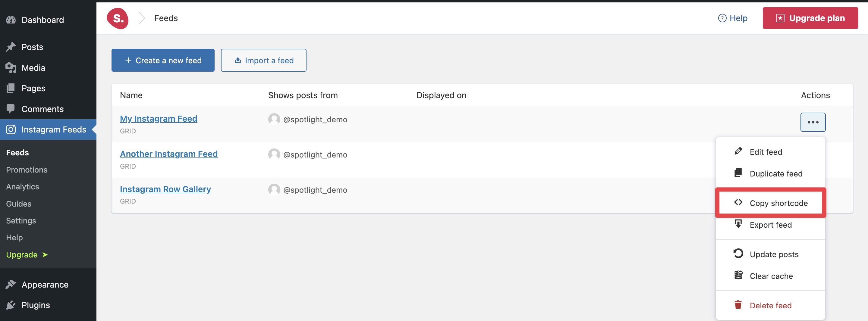
Task: Open the Promotions submenu item
Action: pyautogui.click(x=27, y=170)
